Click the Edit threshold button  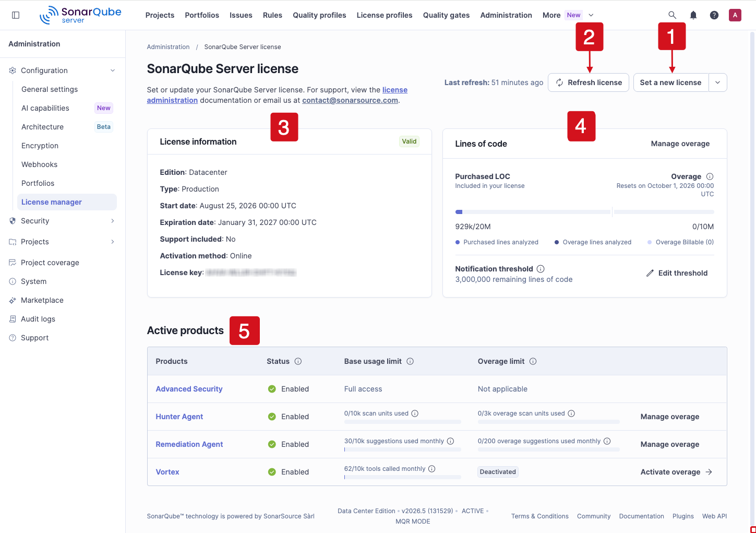pyautogui.click(x=677, y=273)
